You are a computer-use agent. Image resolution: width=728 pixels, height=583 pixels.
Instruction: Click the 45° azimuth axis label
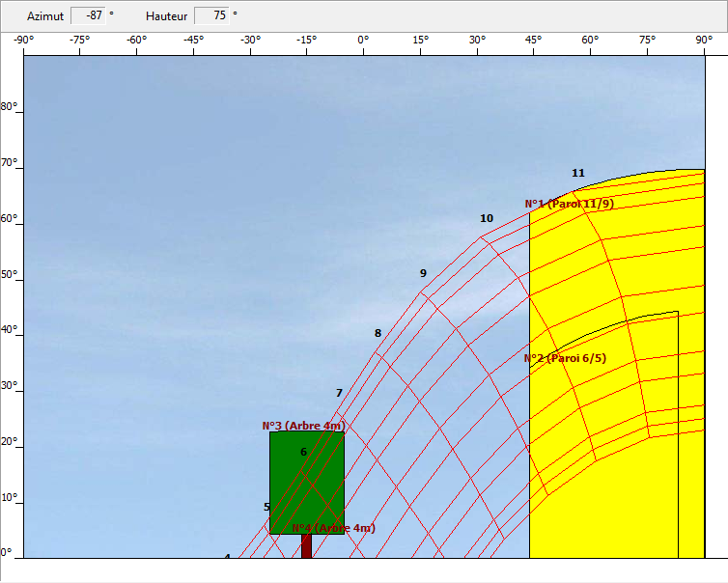534,40
